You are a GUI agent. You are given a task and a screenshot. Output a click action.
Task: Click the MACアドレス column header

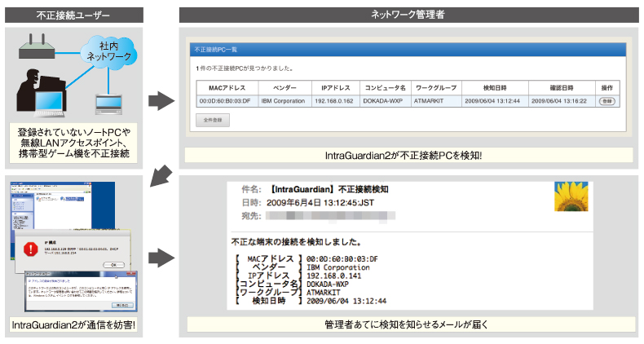tap(227, 88)
